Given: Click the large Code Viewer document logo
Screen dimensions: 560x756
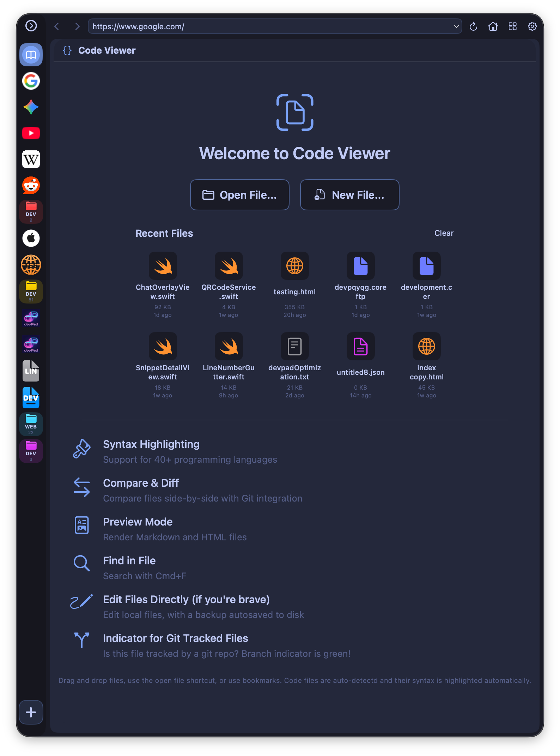Looking at the screenshot, I should pyautogui.click(x=295, y=112).
